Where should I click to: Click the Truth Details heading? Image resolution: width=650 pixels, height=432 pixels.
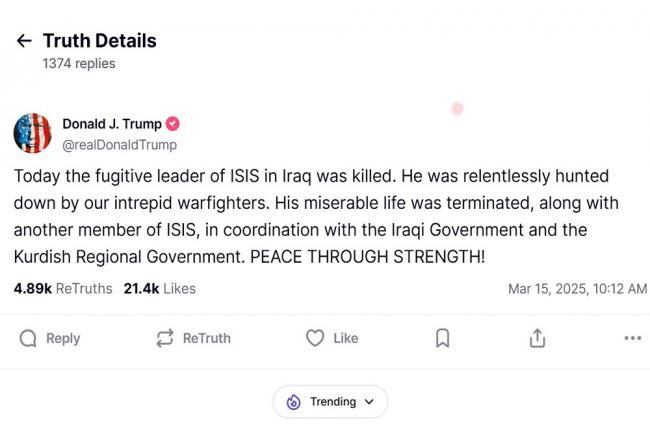tap(99, 41)
